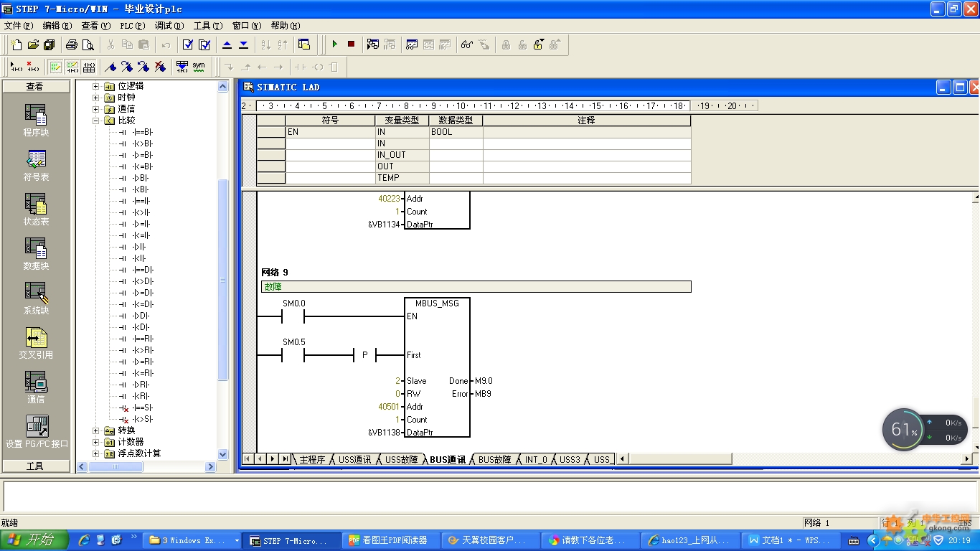Click the Windows 开始 start button

[34, 540]
